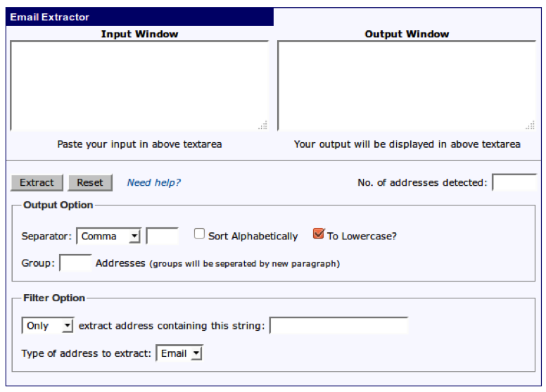Click the Group addresses number field

coord(75,263)
